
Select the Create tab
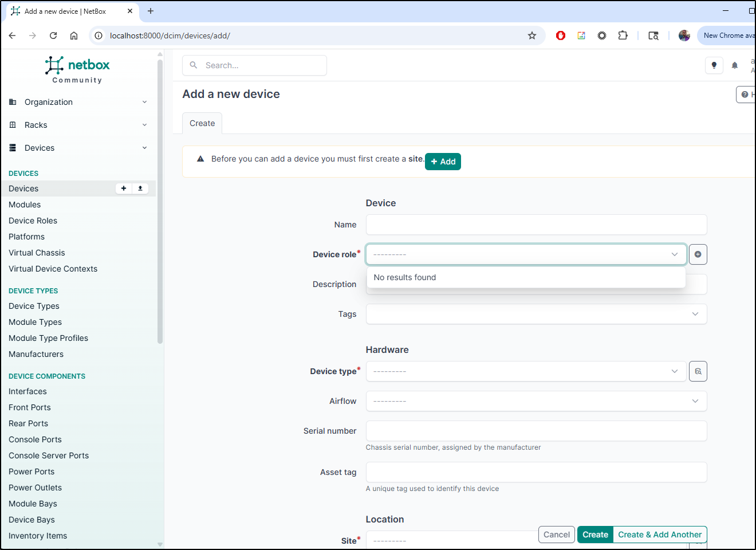202,123
